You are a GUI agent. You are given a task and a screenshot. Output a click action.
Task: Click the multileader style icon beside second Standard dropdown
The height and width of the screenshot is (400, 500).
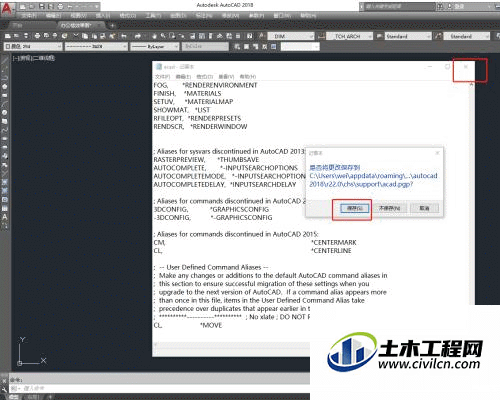[x=438, y=36]
